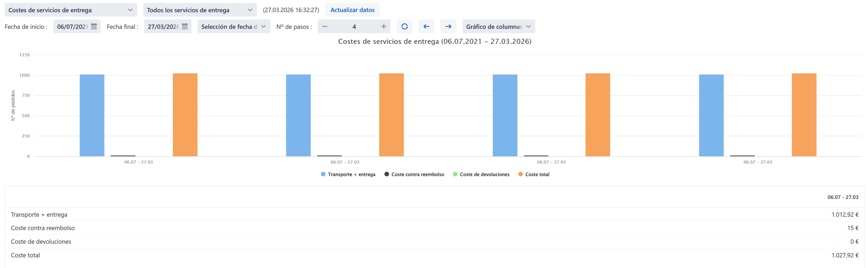This screenshot has width=868, height=268.
Task: Open Gráfico de columnas chart type dropdown
Action: coord(498,27)
